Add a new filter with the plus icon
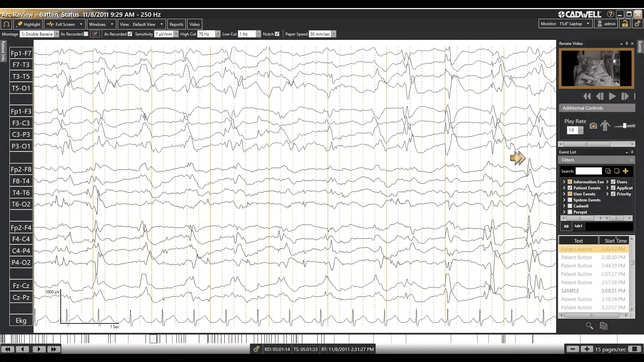Screen dimensions: 644x362 [626, 171]
